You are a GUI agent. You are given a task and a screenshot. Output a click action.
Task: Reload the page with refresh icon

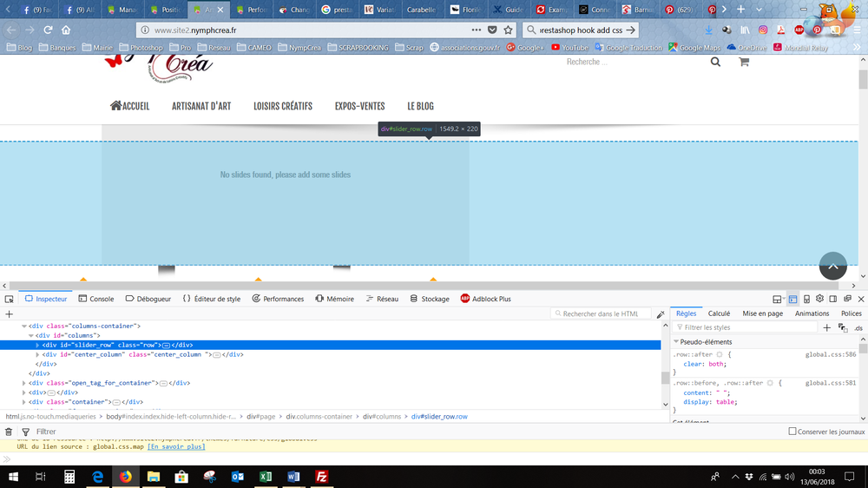tap(48, 30)
